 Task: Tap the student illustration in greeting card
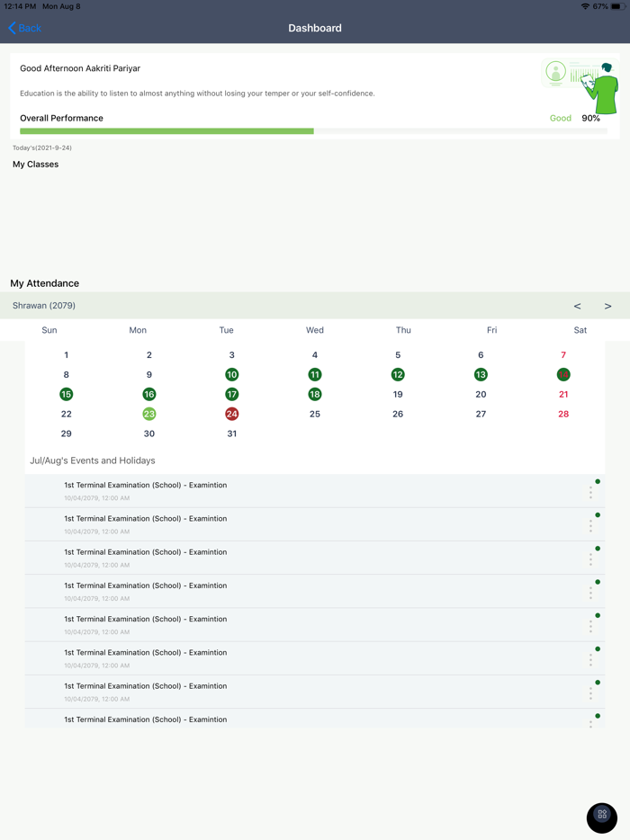(x=582, y=85)
